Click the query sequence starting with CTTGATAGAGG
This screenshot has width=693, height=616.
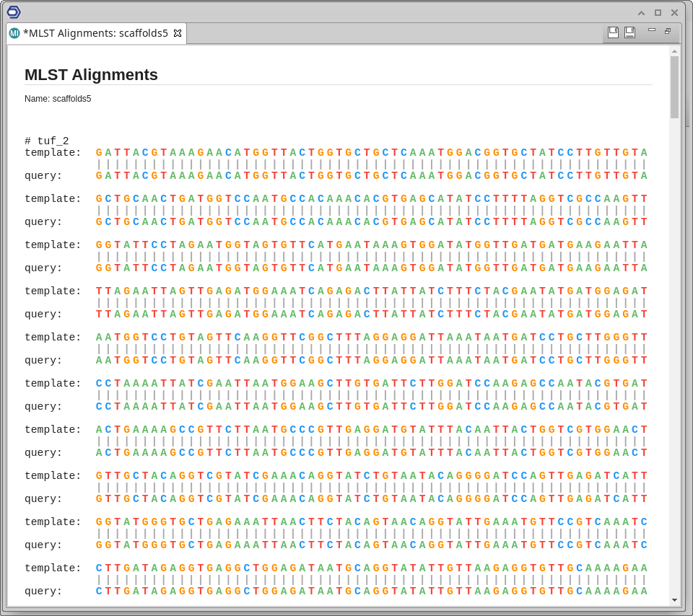371,591
